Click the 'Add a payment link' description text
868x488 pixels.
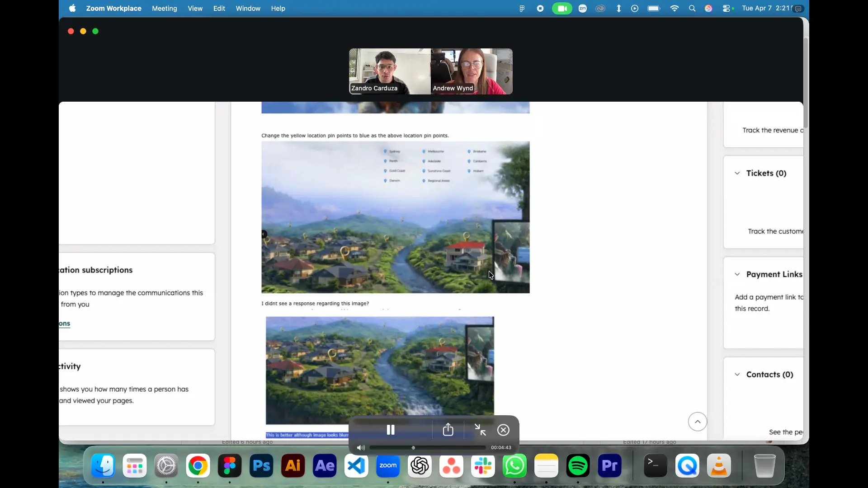point(769,303)
